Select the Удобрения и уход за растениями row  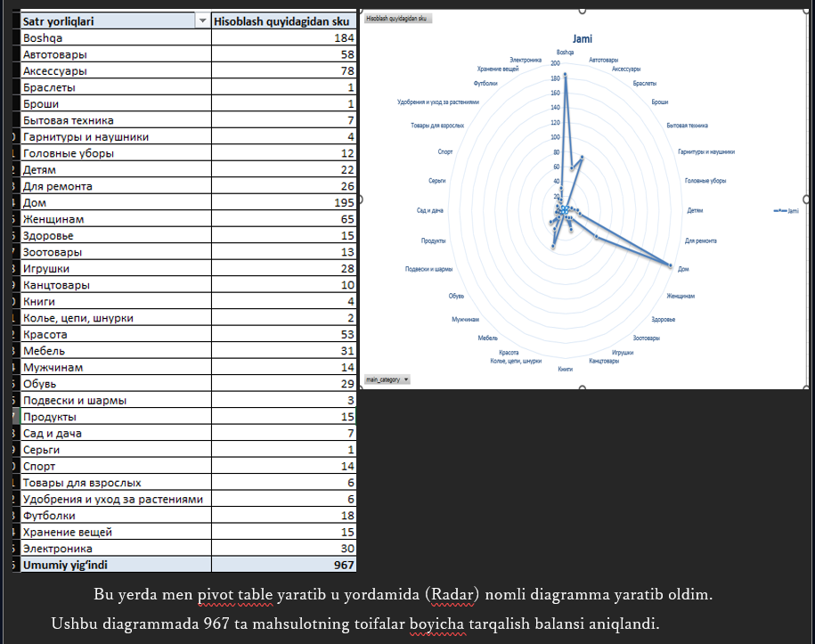tap(116, 499)
